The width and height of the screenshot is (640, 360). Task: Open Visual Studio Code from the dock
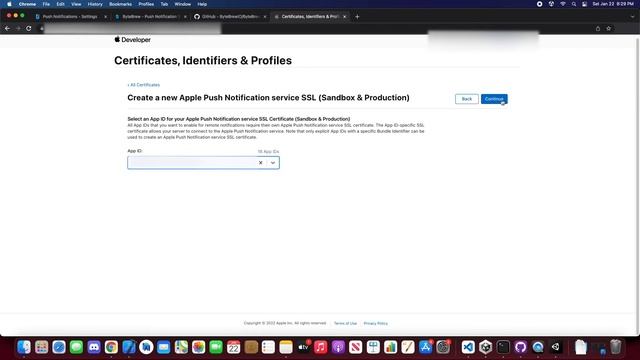point(468,347)
